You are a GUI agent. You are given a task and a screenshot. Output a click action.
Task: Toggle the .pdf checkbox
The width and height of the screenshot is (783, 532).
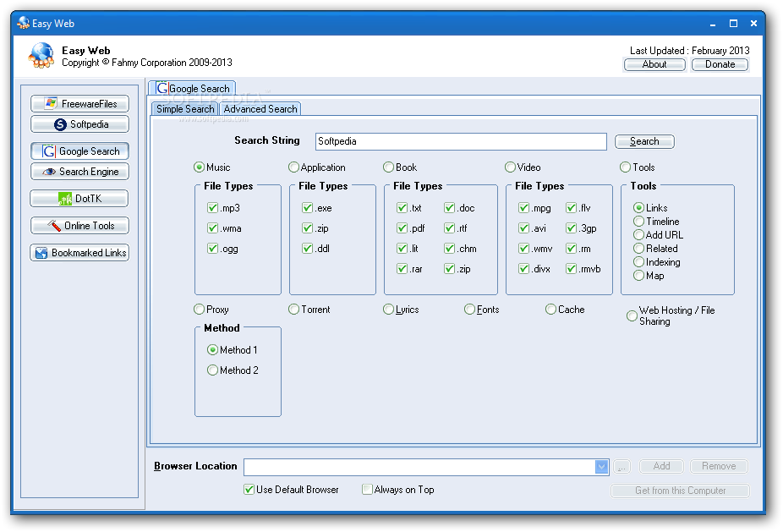pos(402,228)
